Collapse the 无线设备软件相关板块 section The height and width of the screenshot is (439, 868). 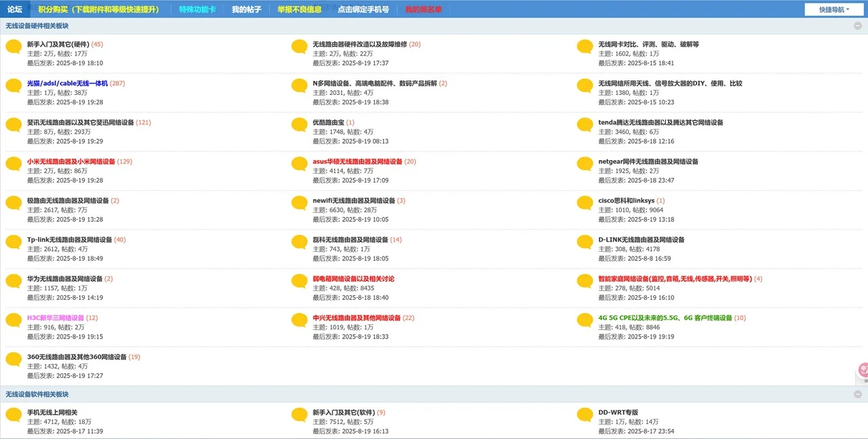[858, 394]
